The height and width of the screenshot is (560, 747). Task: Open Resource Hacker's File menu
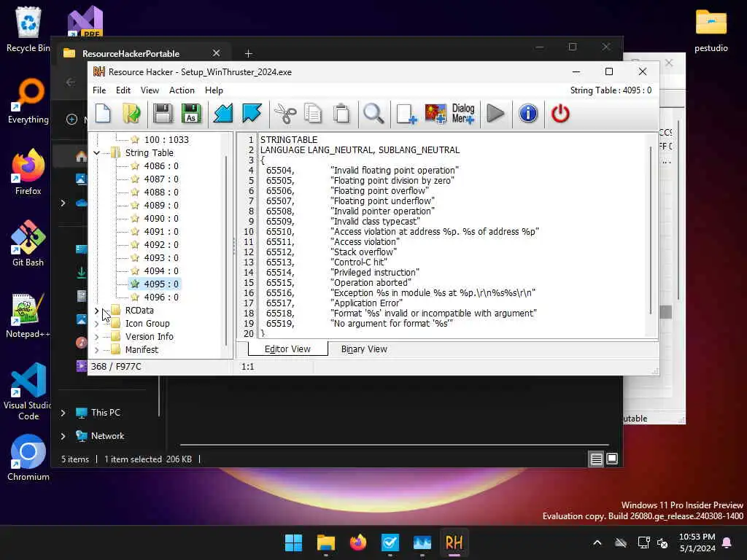coord(99,90)
